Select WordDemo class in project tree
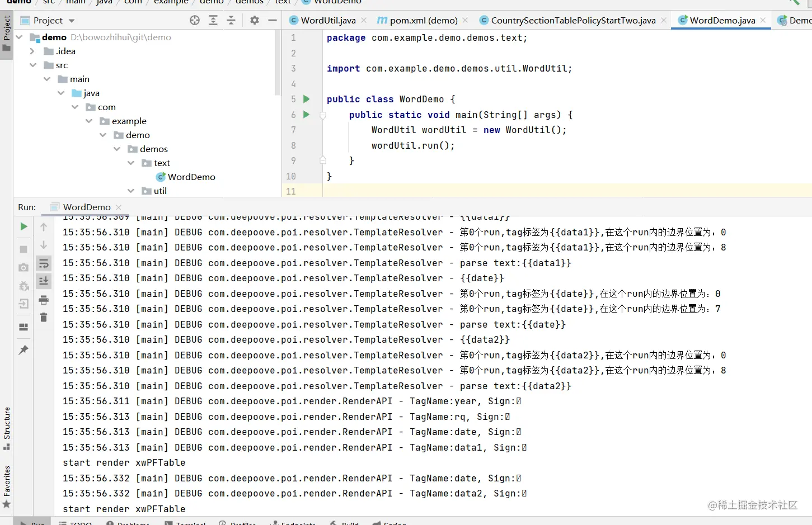 coord(191,177)
